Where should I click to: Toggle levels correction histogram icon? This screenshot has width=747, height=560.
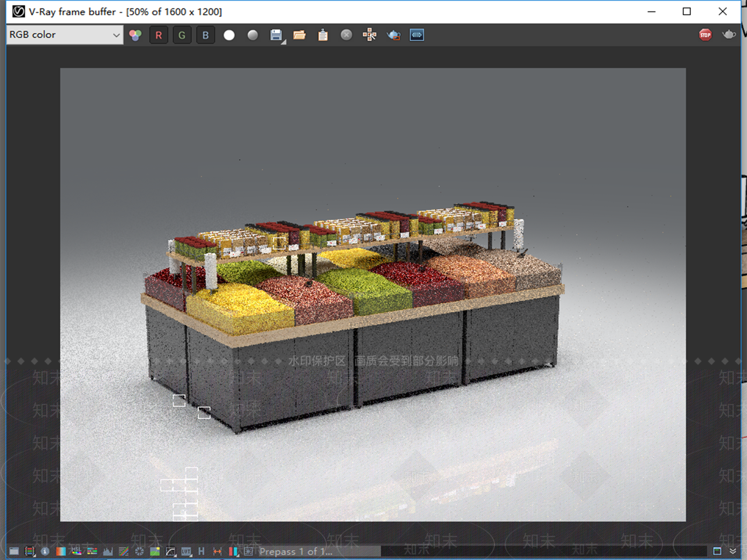coord(108,551)
